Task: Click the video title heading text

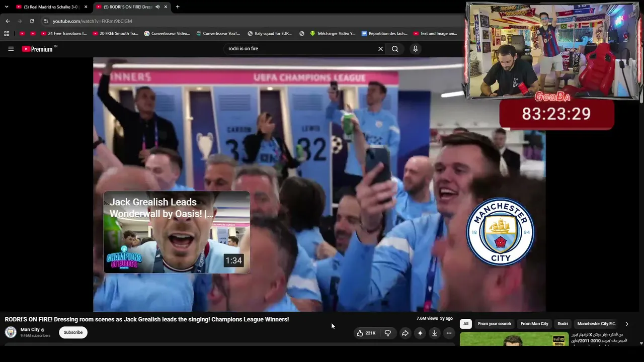Action: (147, 319)
